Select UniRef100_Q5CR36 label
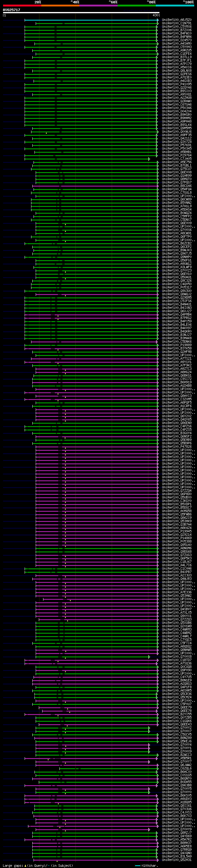197x868 pixels. pyautogui.click(x=176, y=694)
